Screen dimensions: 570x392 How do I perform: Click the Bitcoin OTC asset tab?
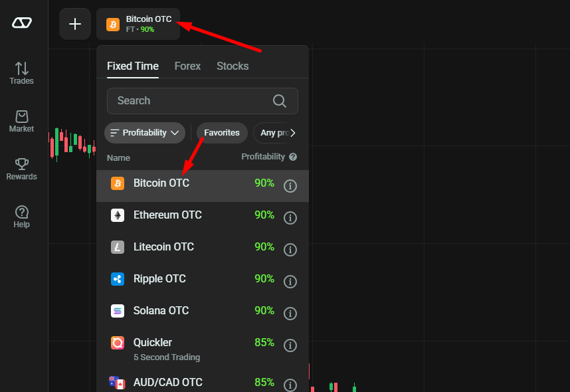(x=138, y=24)
